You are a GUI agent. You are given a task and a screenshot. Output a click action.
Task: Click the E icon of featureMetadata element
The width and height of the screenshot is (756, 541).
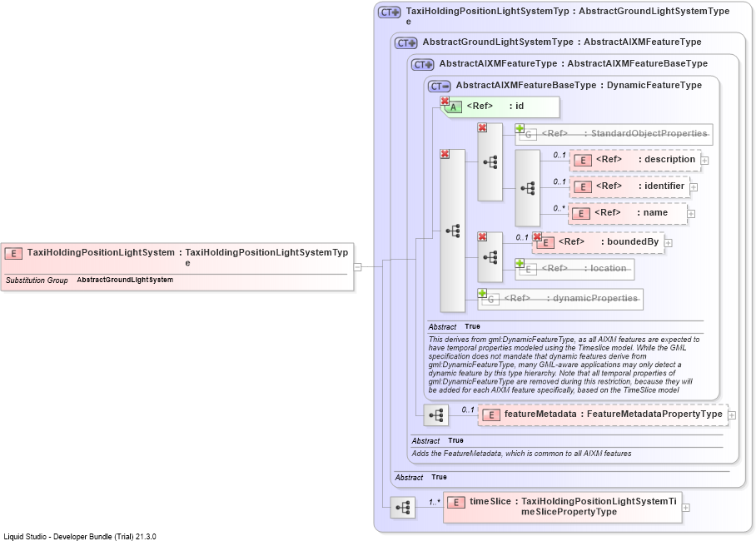coord(491,415)
